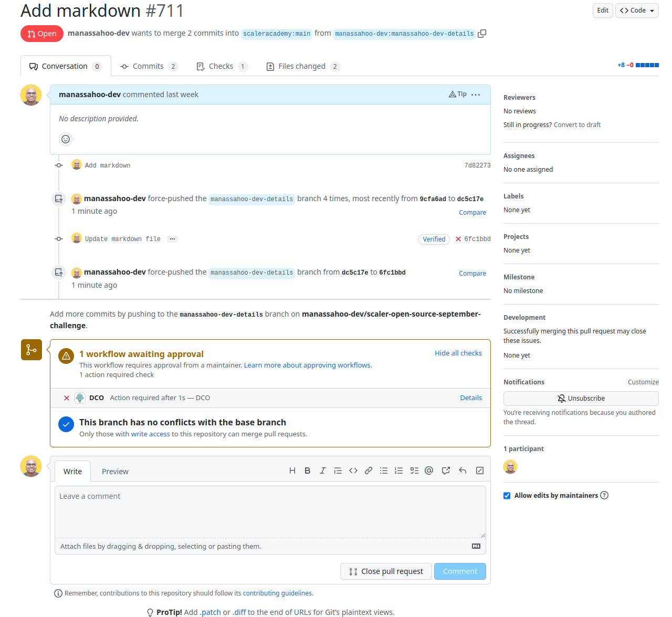672x617 pixels.
Task: Insert a numbered list via toolbar
Action: pyautogui.click(x=398, y=470)
